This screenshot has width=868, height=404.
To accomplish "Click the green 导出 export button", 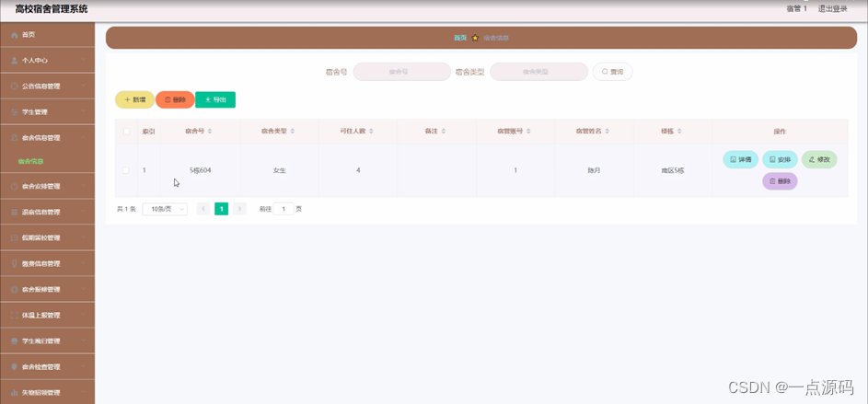I will point(215,100).
